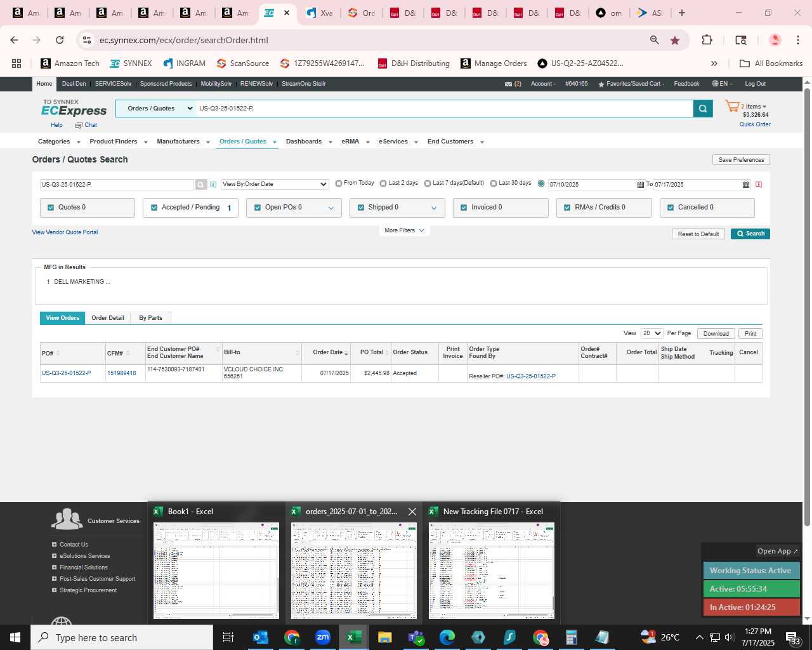Click the small search icon in PO field
Image resolution: width=812 pixels, height=650 pixels.
tap(201, 185)
